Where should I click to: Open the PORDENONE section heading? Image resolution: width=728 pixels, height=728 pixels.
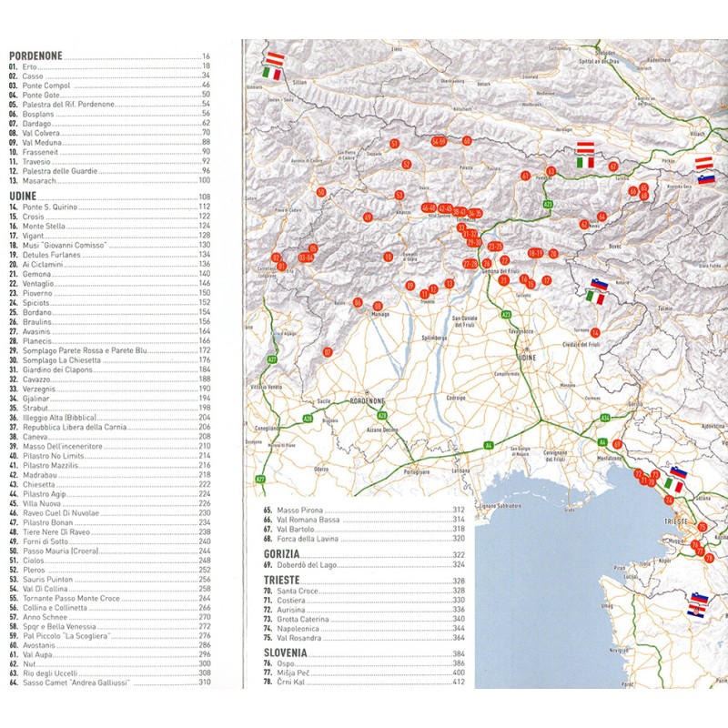(35, 56)
